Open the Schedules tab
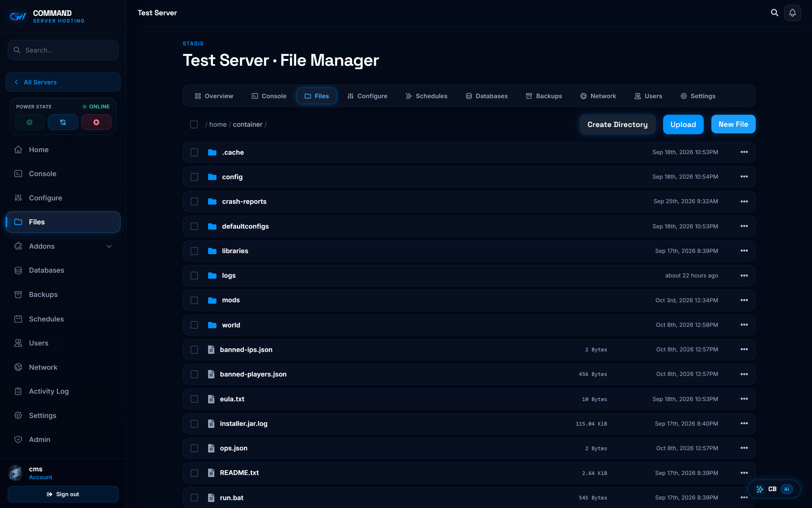This screenshot has width=812, height=508. coord(426,96)
